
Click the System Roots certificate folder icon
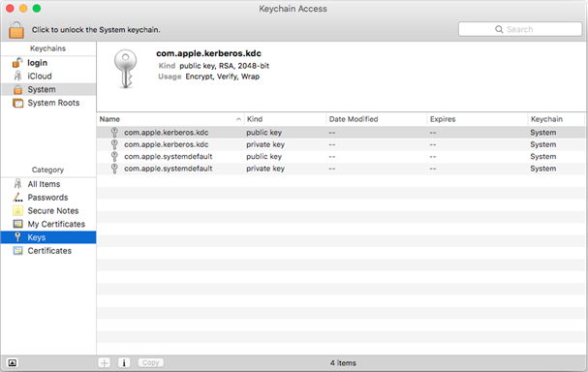(17, 103)
